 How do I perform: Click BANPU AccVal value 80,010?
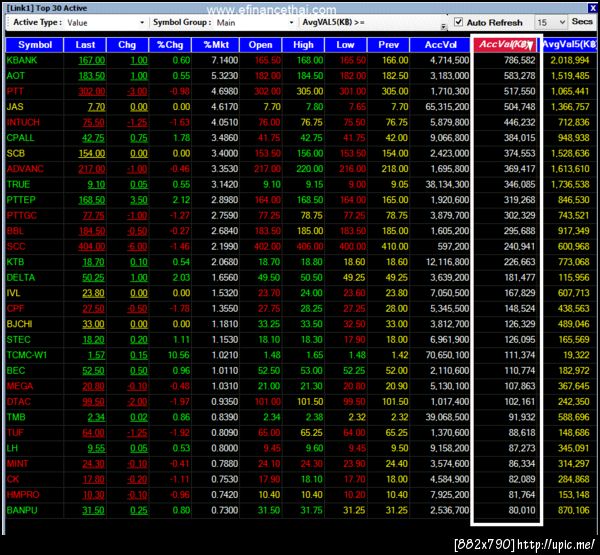coord(522,510)
